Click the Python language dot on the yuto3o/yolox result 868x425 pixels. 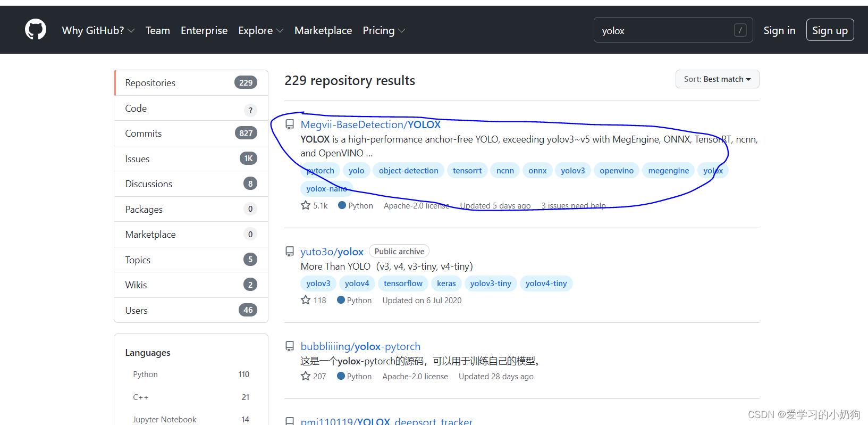pos(341,300)
